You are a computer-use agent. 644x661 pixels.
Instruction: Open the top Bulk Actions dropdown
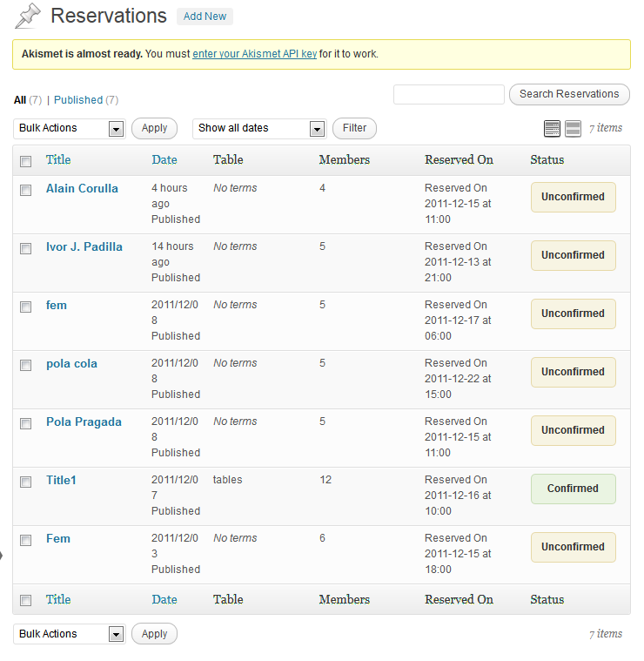70,128
